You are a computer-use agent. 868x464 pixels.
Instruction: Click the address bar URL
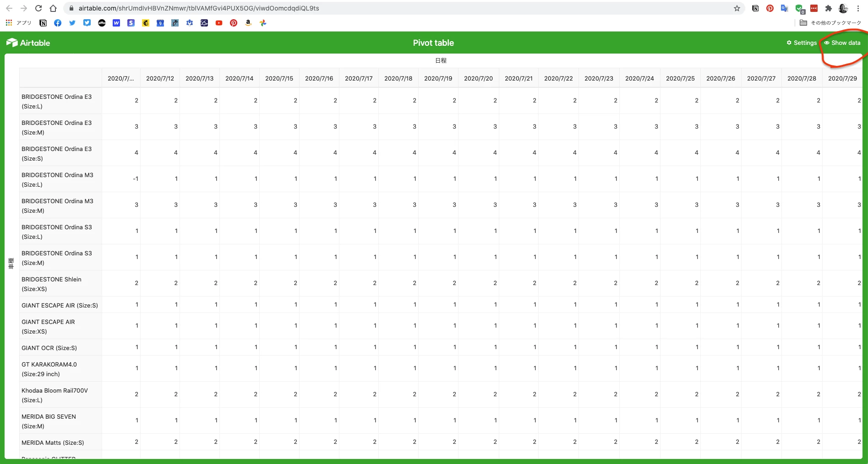199,8
